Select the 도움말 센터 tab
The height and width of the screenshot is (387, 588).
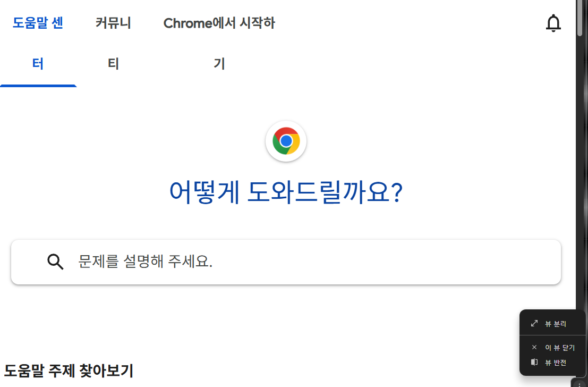pos(38,43)
